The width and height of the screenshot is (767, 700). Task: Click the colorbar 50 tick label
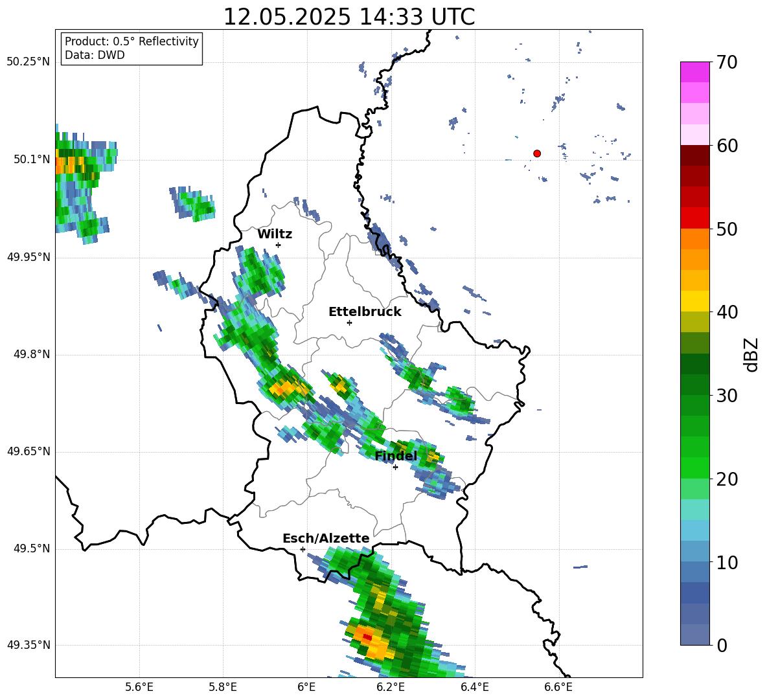[x=726, y=229]
